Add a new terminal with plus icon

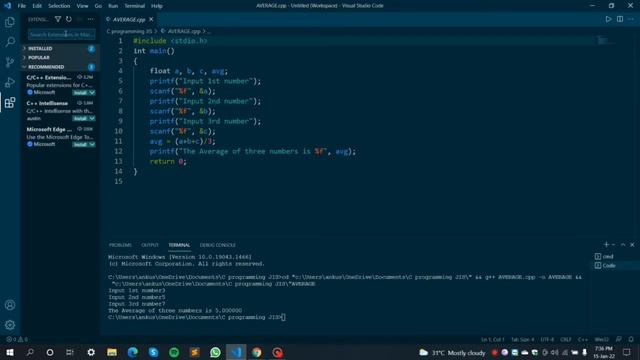tap(606, 244)
